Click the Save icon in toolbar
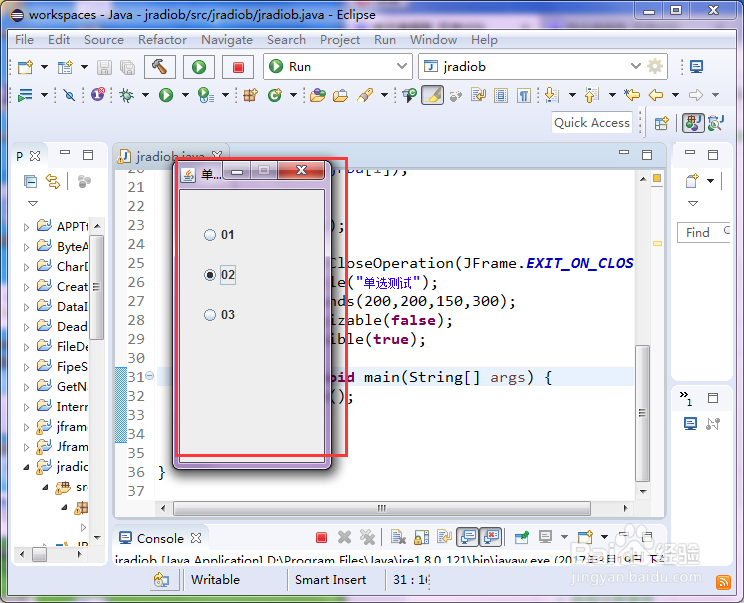The height and width of the screenshot is (603, 744). click(x=104, y=67)
